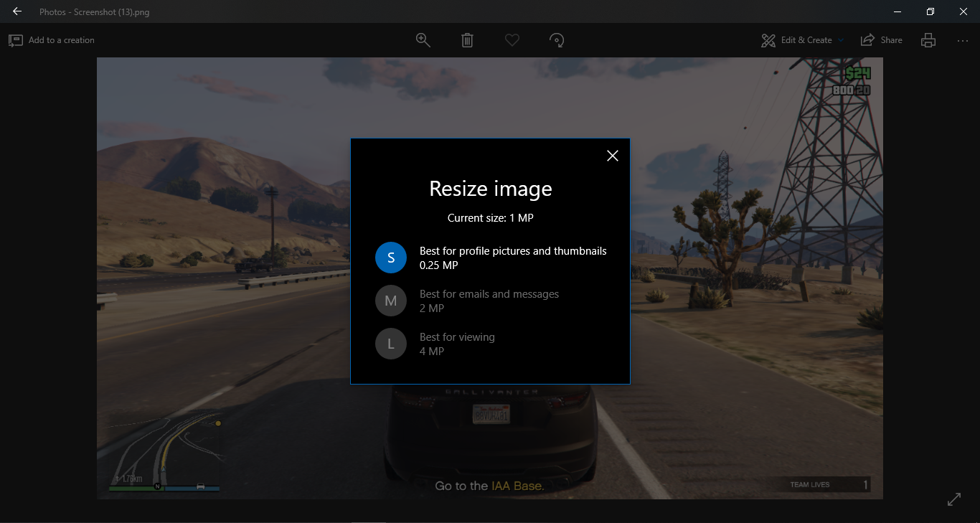Share the screenshot
The height and width of the screenshot is (523, 980).
click(882, 40)
